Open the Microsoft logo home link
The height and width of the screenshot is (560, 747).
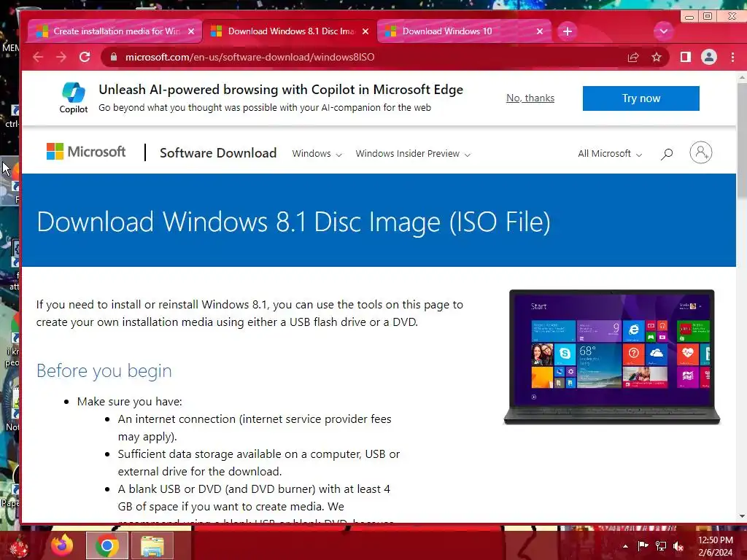pos(86,152)
